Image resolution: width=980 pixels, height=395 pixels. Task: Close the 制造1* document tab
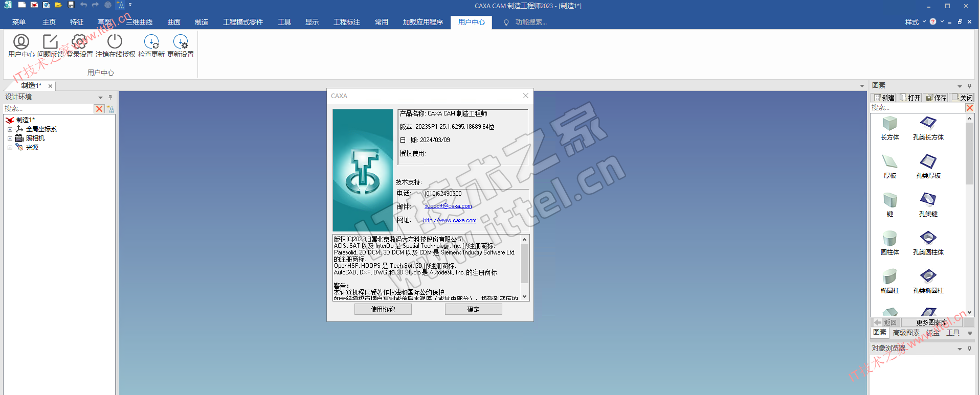point(50,86)
